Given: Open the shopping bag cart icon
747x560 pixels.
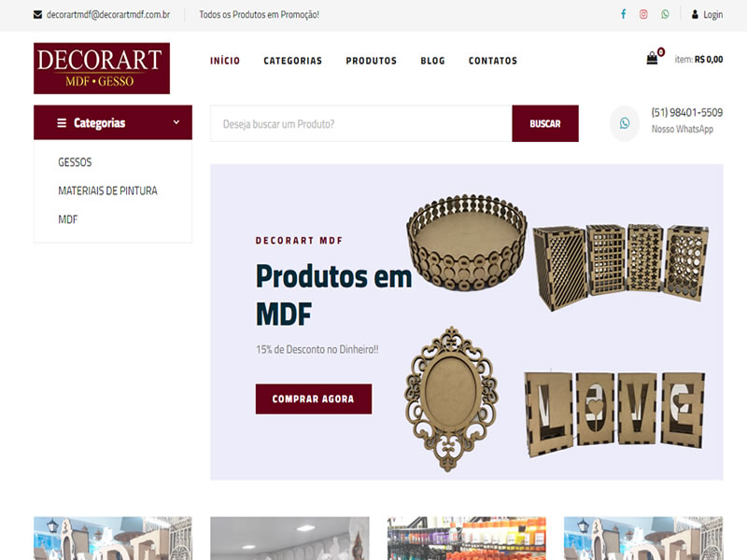Looking at the screenshot, I should coord(652,58).
